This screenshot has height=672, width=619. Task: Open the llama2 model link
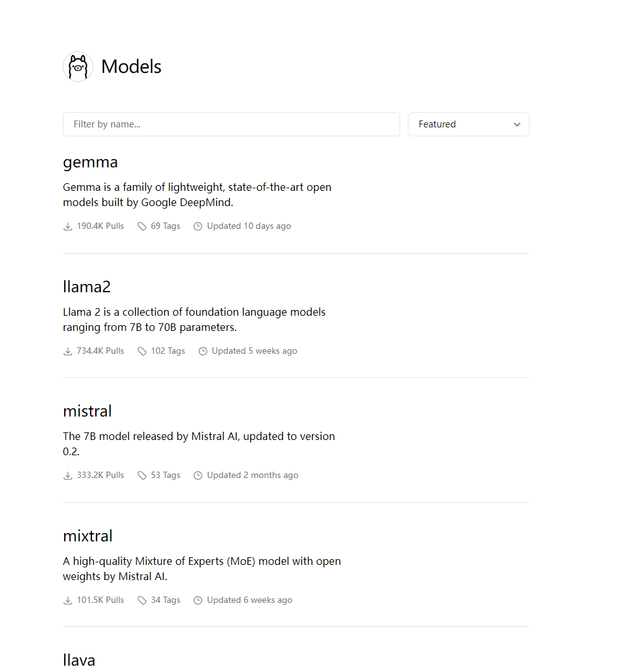tap(87, 287)
